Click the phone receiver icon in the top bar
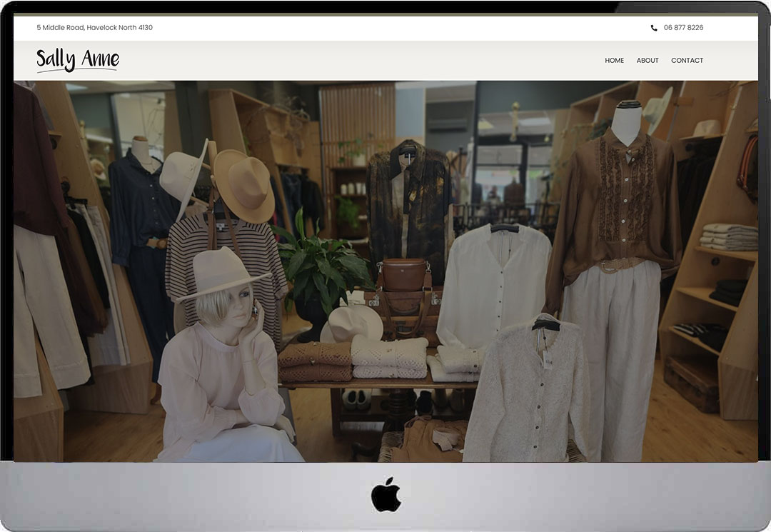Image resolution: width=771 pixels, height=532 pixels. click(653, 27)
